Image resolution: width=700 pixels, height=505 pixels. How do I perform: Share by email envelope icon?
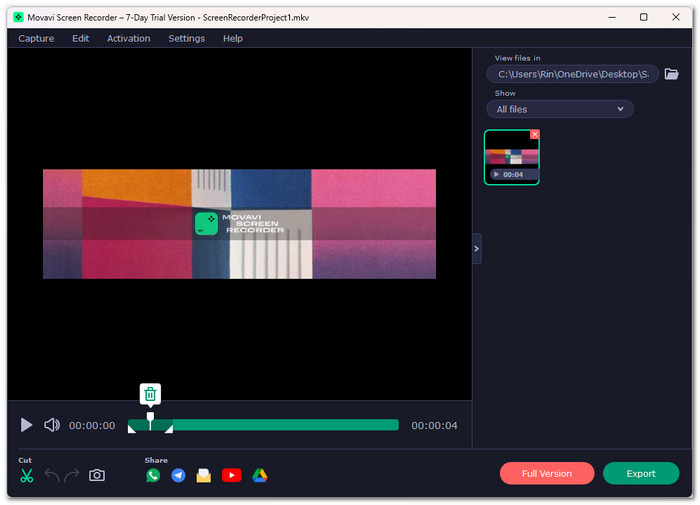204,476
